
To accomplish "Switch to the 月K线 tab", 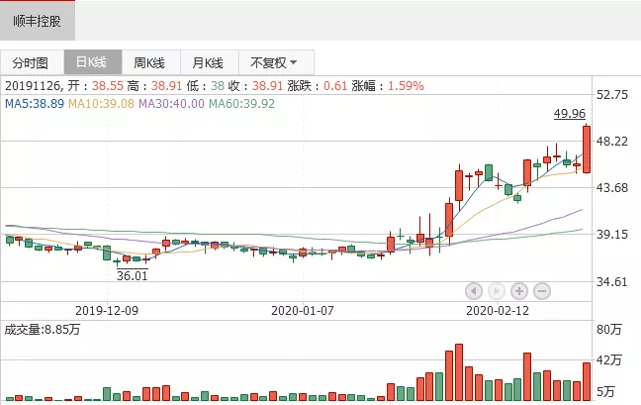I will 209,63.
